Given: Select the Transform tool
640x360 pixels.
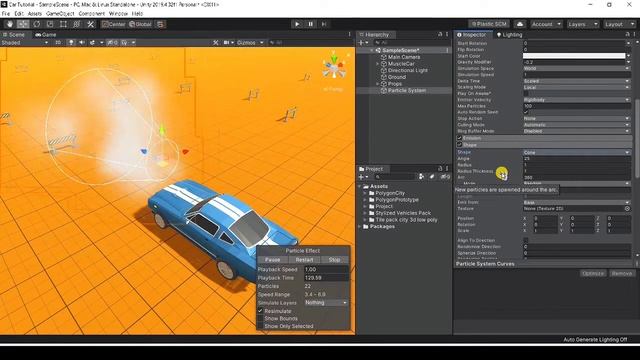Looking at the screenshot, I should 77,24.
